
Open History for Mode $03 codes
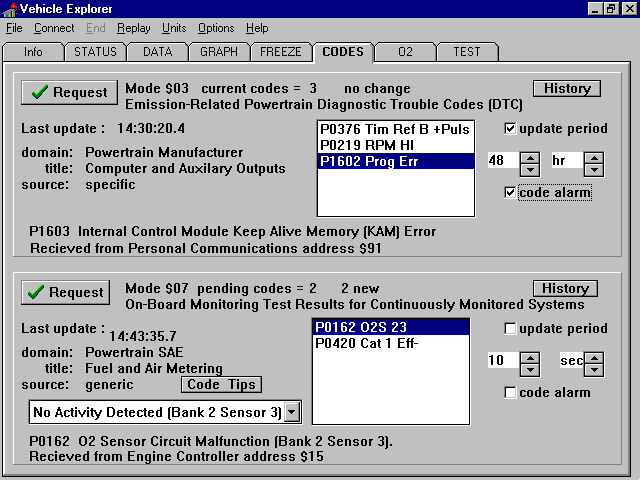pyautogui.click(x=566, y=88)
